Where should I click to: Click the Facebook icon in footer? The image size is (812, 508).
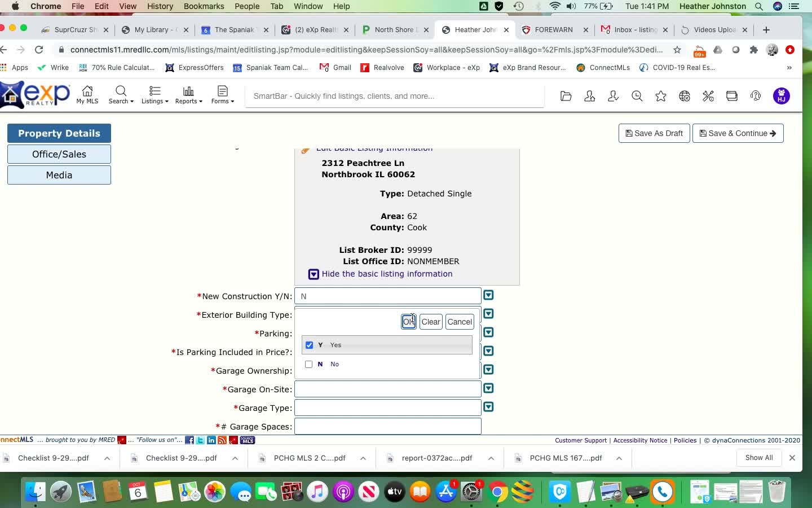click(x=189, y=440)
